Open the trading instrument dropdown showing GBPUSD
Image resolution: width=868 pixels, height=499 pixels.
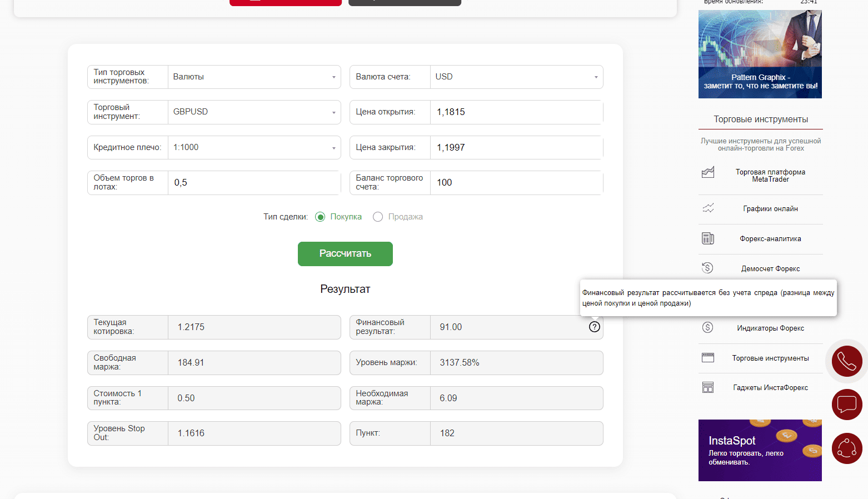tap(255, 112)
